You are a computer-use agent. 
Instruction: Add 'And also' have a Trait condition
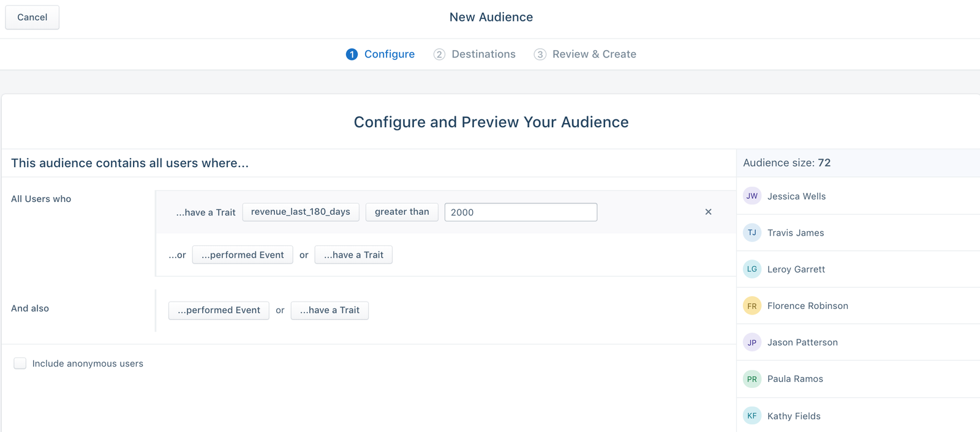[x=330, y=310]
